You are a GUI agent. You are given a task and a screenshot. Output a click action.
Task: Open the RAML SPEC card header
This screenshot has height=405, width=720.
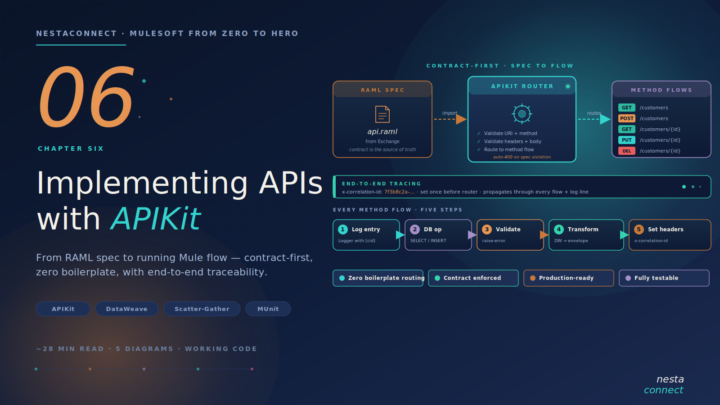(x=382, y=90)
